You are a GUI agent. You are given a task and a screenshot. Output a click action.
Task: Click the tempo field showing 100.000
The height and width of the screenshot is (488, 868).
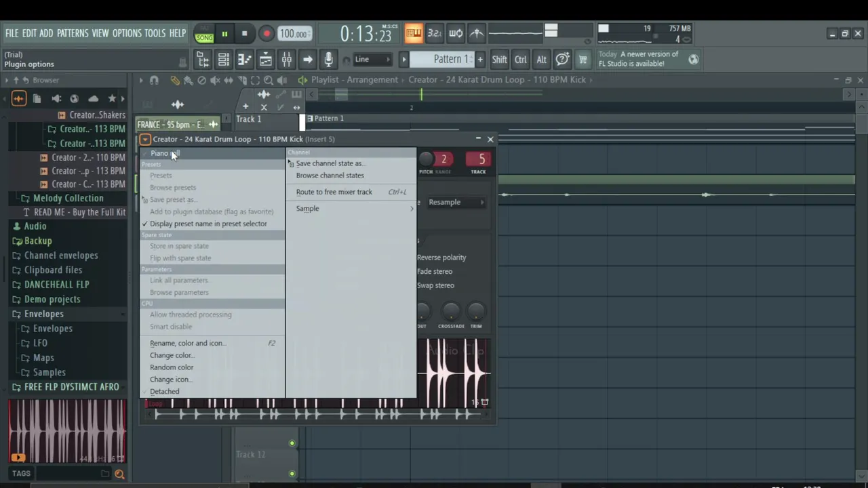(294, 34)
